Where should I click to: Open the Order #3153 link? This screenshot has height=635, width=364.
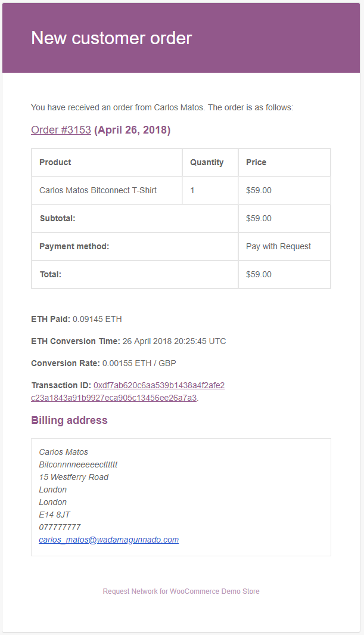[x=61, y=130]
